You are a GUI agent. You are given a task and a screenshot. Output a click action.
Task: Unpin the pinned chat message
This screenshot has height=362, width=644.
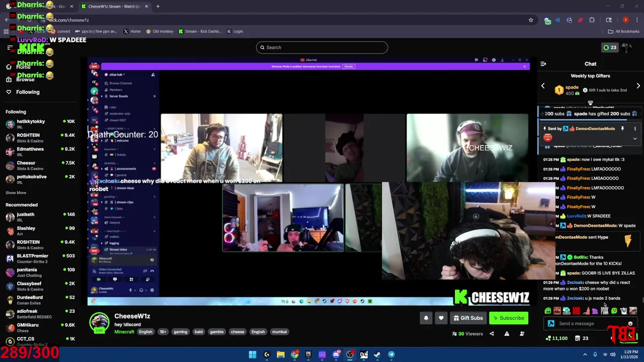622,129
